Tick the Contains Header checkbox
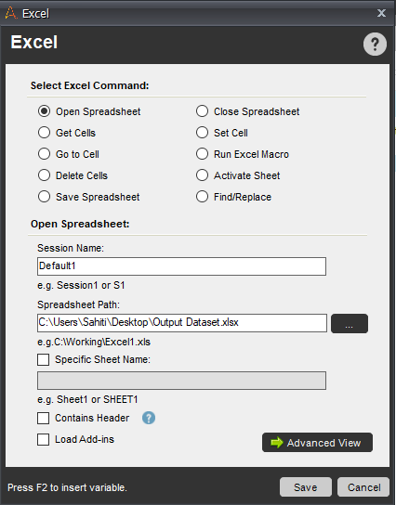The image size is (396, 505). coord(43,418)
